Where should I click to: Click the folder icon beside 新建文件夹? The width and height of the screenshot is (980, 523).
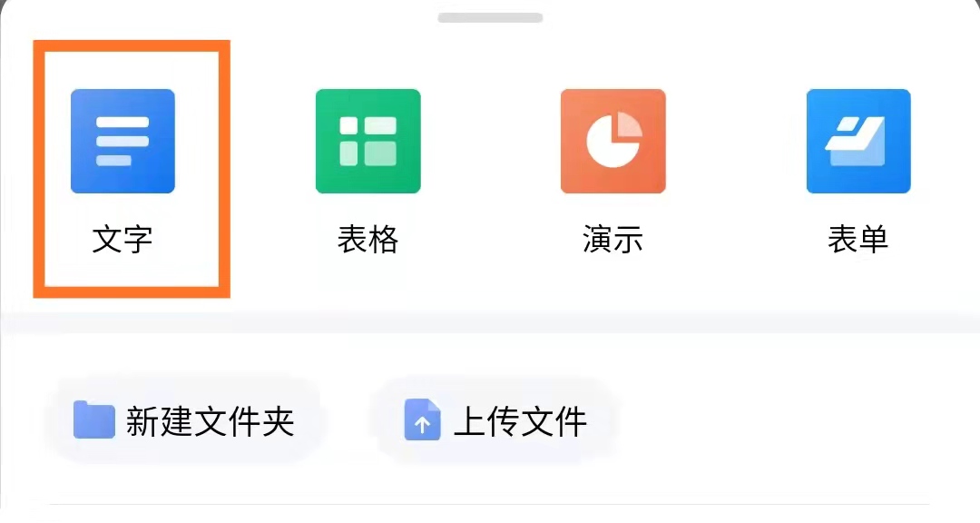[93, 419]
